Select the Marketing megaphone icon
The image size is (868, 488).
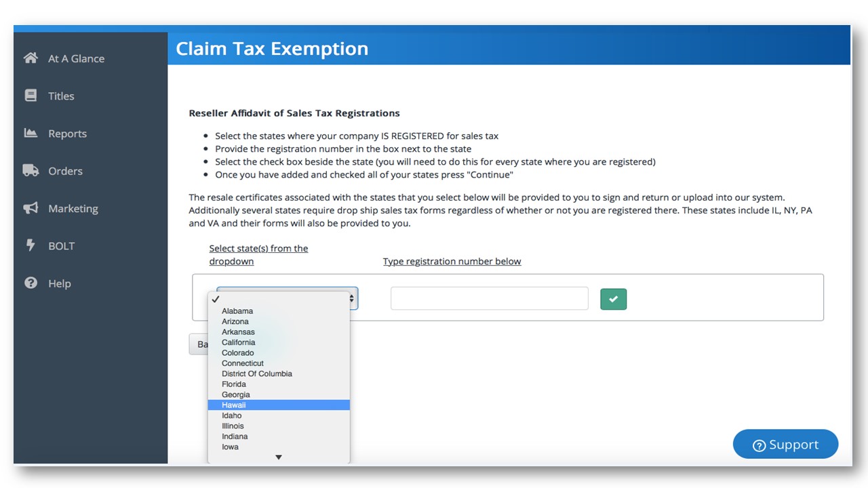[x=31, y=208]
